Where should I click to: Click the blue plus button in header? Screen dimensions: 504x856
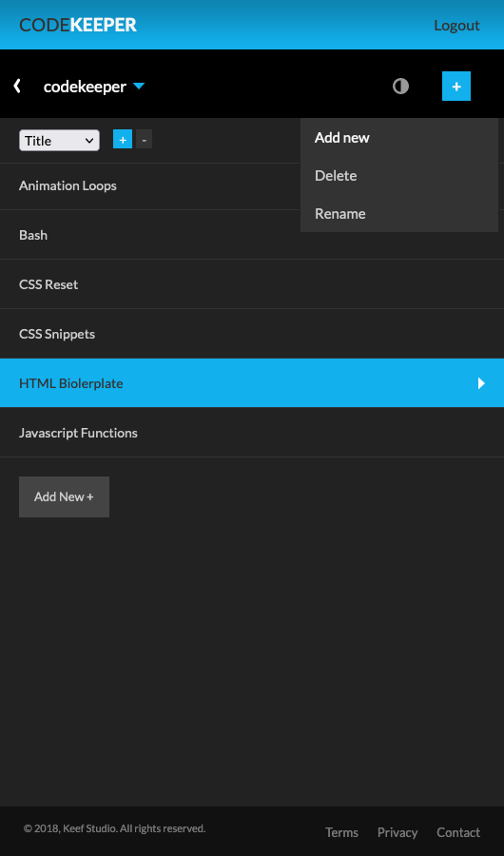[456, 87]
